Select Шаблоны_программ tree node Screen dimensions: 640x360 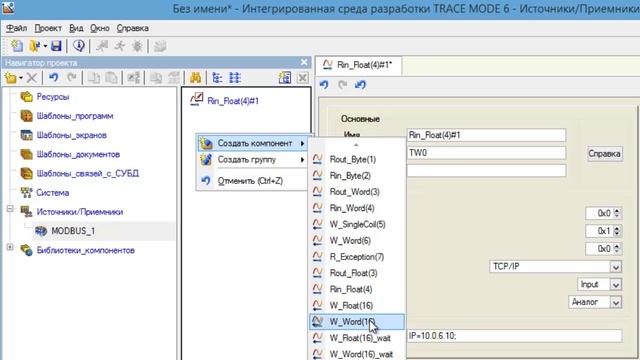[x=75, y=116]
